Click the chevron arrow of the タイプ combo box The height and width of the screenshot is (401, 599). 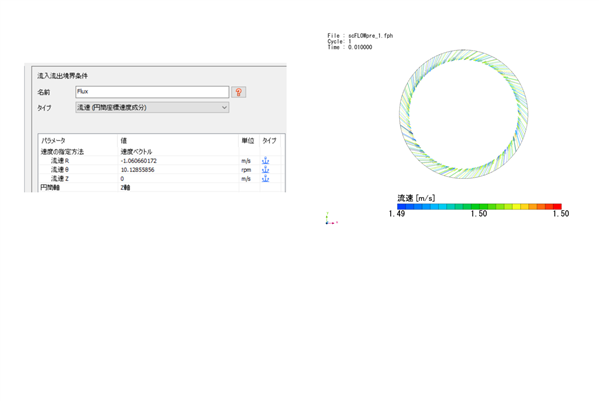(224, 108)
